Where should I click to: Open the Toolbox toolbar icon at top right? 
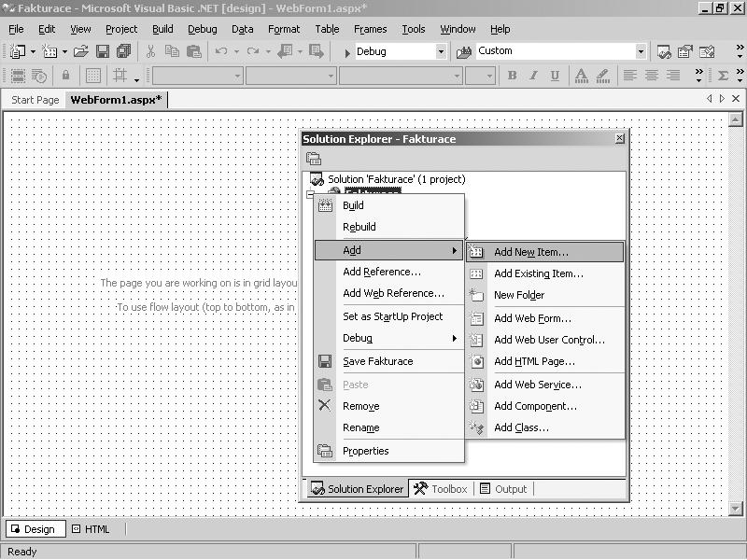point(707,51)
